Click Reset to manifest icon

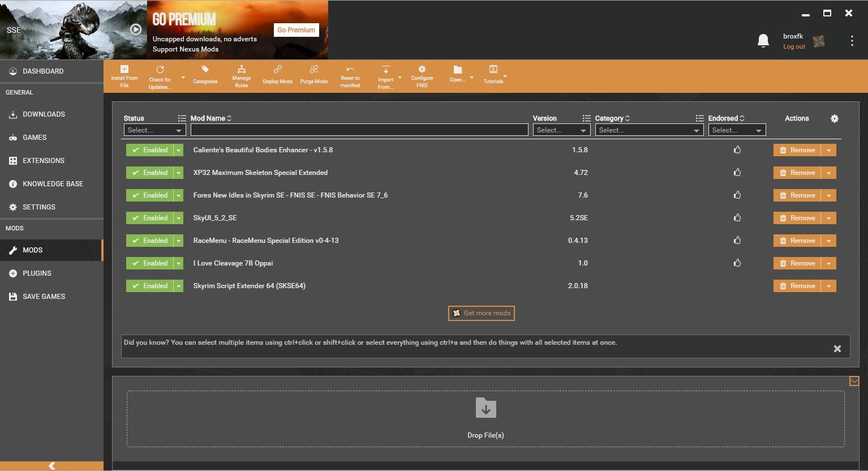tap(350, 69)
